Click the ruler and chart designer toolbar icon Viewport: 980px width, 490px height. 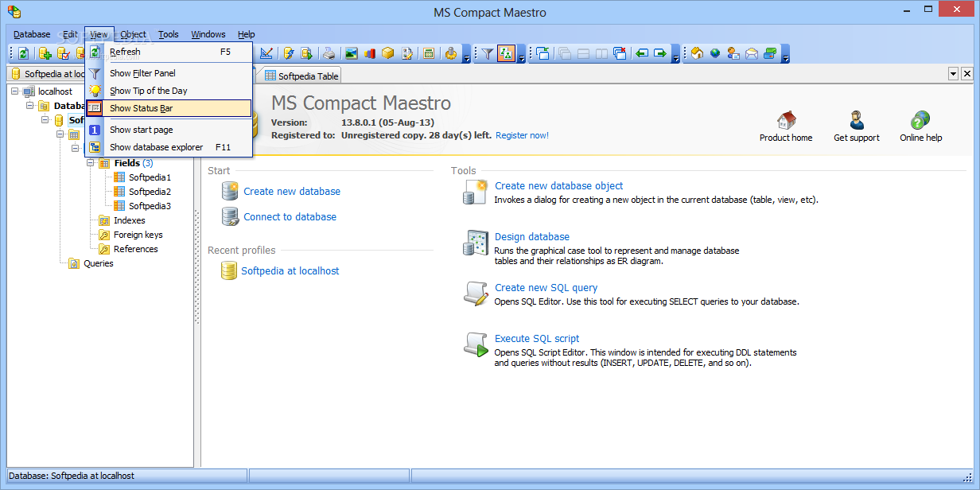pos(266,53)
